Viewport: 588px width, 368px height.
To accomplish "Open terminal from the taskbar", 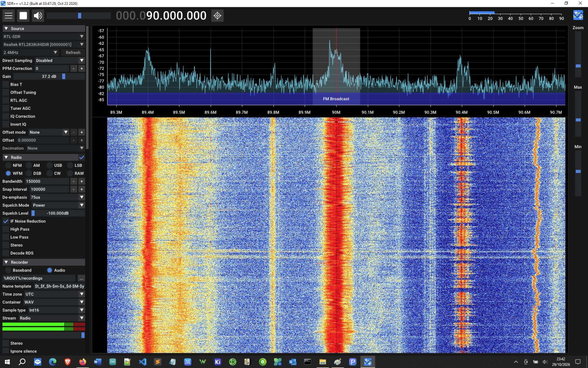I will [308, 361].
